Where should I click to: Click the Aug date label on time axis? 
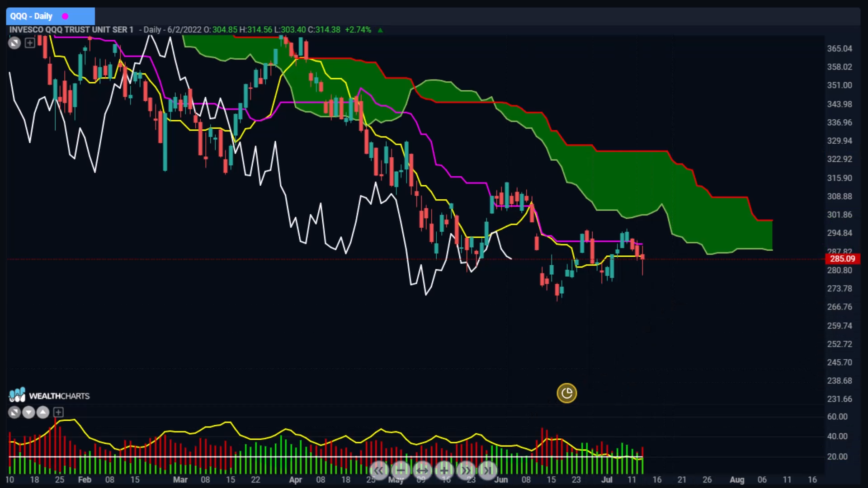pyautogui.click(x=737, y=480)
